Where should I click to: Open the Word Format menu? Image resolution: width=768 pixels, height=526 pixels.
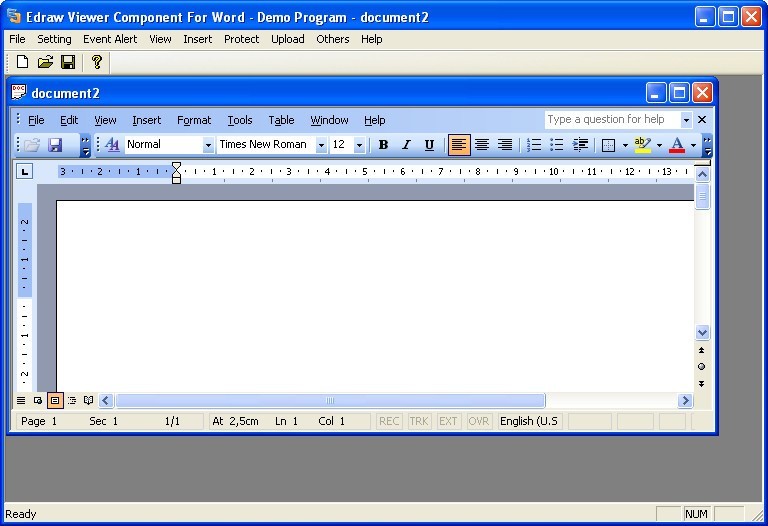pyautogui.click(x=194, y=120)
